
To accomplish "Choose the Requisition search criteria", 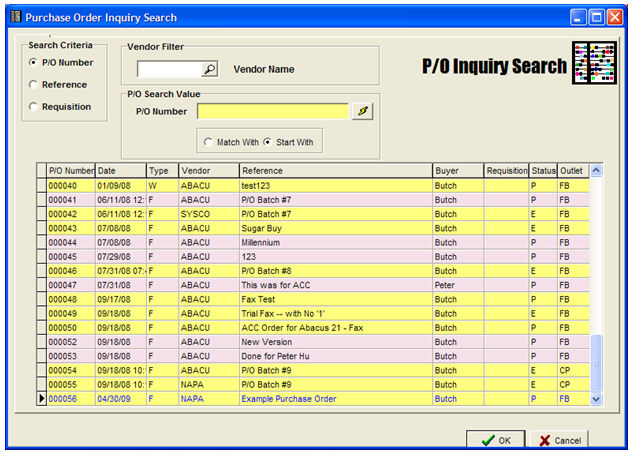I will tap(33, 107).
